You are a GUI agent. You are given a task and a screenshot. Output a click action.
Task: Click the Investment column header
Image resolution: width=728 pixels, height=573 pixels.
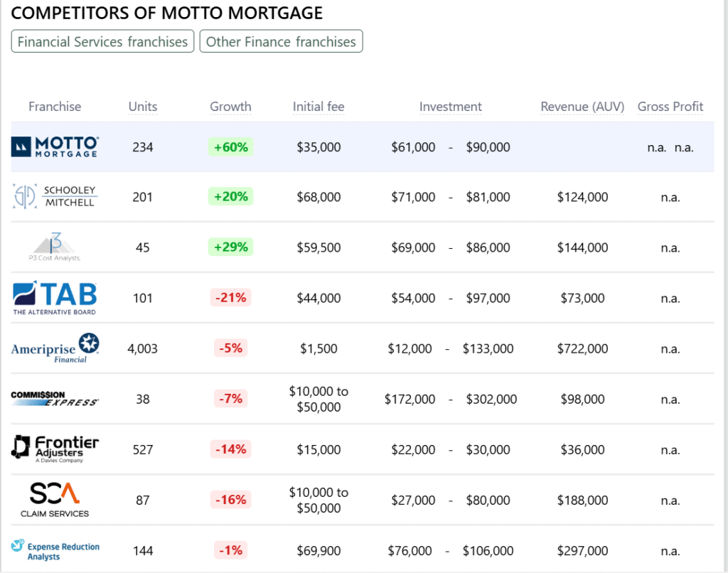(x=450, y=107)
